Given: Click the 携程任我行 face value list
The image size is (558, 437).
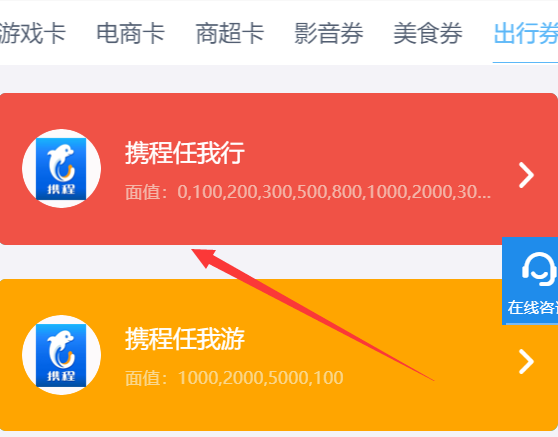Looking at the screenshot, I should click(308, 192).
